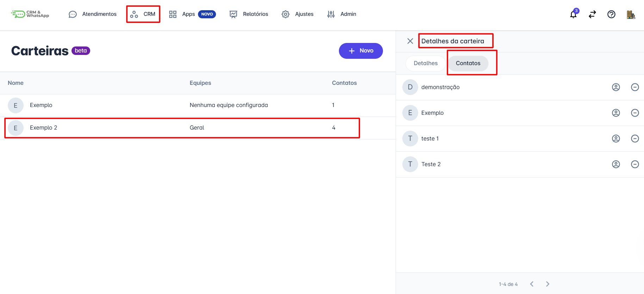644x294 pixels.
Task: Switch to the Detalhes tab
Action: coord(426,63)
